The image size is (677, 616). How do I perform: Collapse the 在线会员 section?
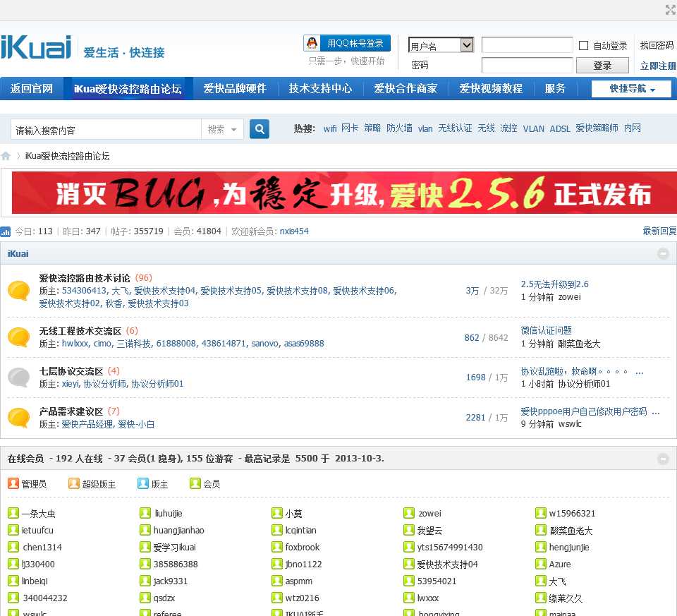coord(663,459)
